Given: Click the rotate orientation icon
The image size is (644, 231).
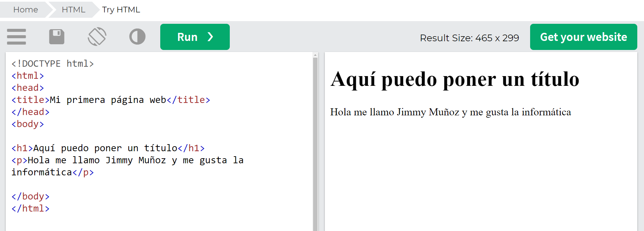Looking at the screenshot, I should point(97,37).
